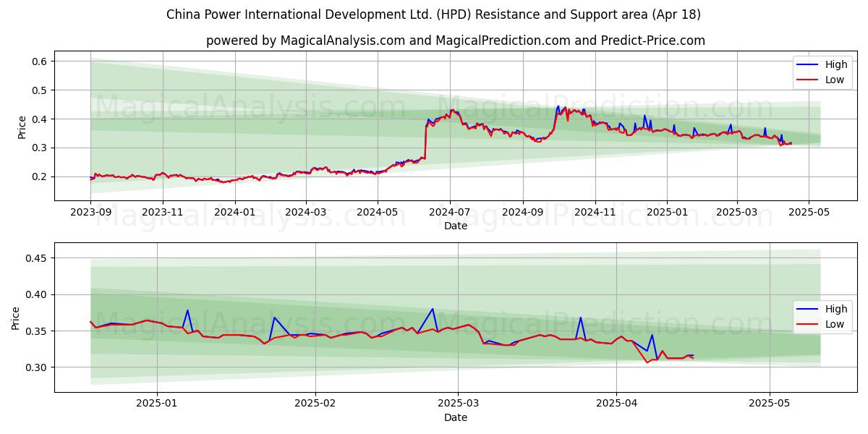Click the '2024-03' x-axis label on the top chart
868x434 pixels.
click(x=305, y=213)
